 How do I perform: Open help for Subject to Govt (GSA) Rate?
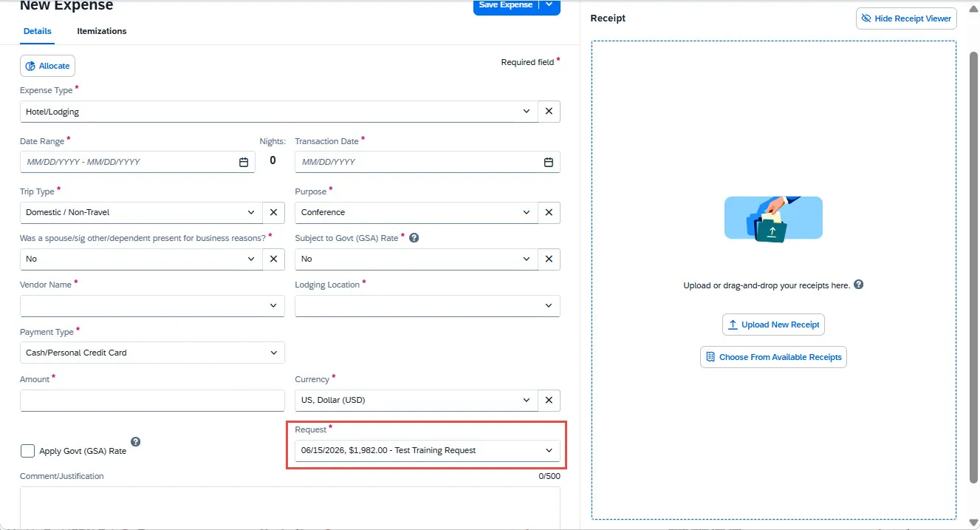pyautogui.click(x=414, y=238)
